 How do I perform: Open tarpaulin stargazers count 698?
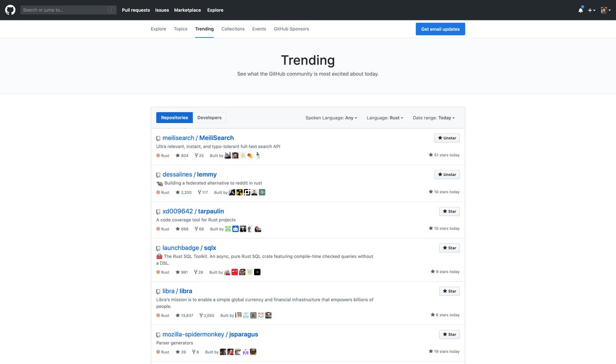(x=182, y=229)
